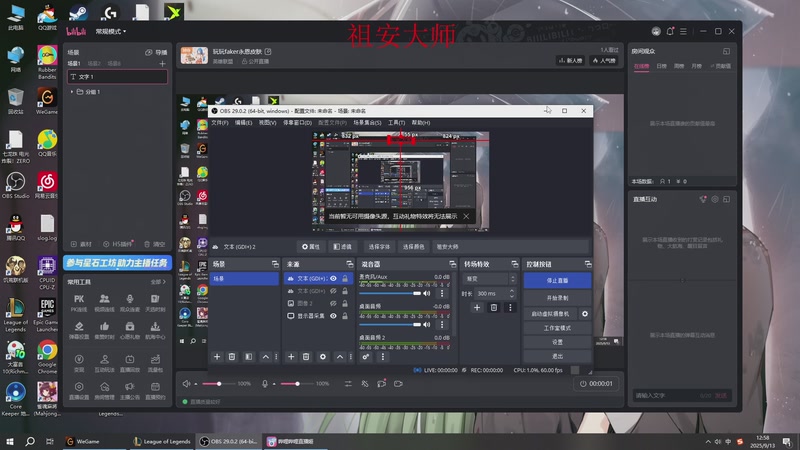Mute the 麦克风/Aux channel speaker icon

[427, 293]
